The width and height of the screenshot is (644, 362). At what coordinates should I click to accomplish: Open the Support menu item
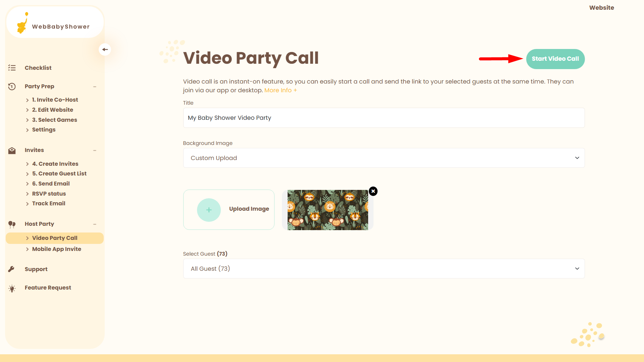tap(36, 269)
